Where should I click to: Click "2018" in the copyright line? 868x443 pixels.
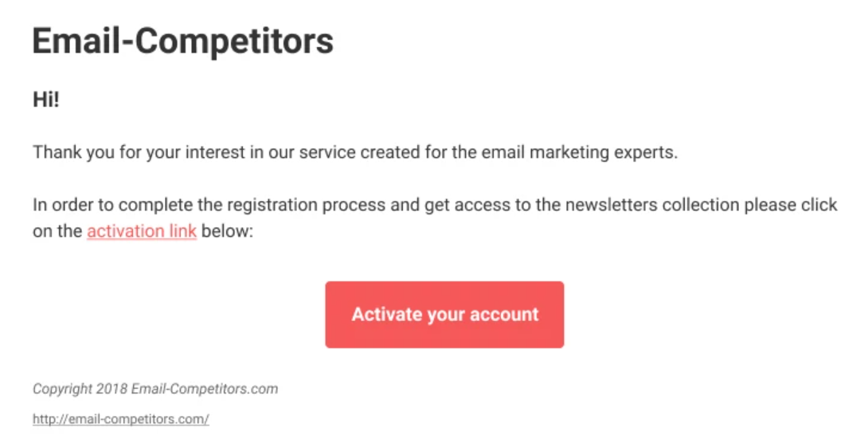(x=111, y=390)
